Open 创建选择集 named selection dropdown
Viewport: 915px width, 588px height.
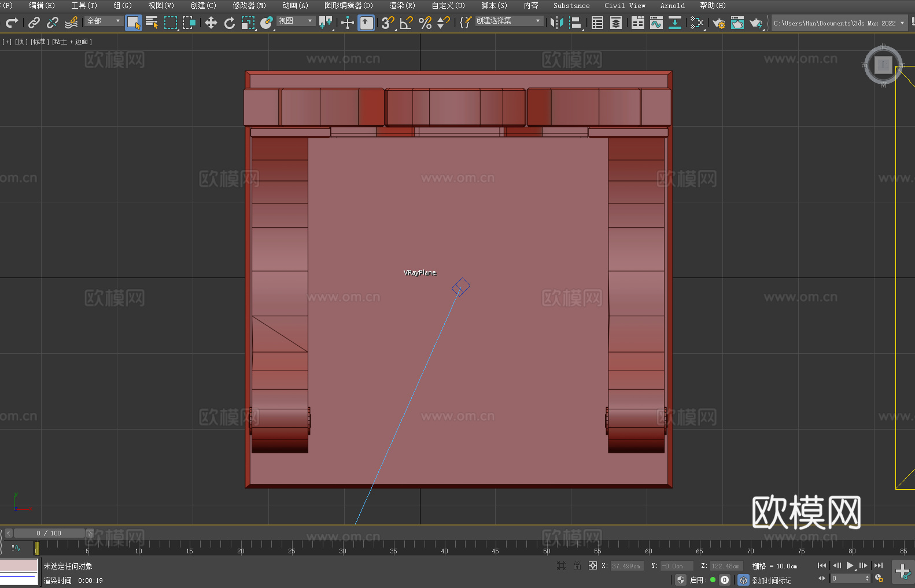(x=509, y=21)
